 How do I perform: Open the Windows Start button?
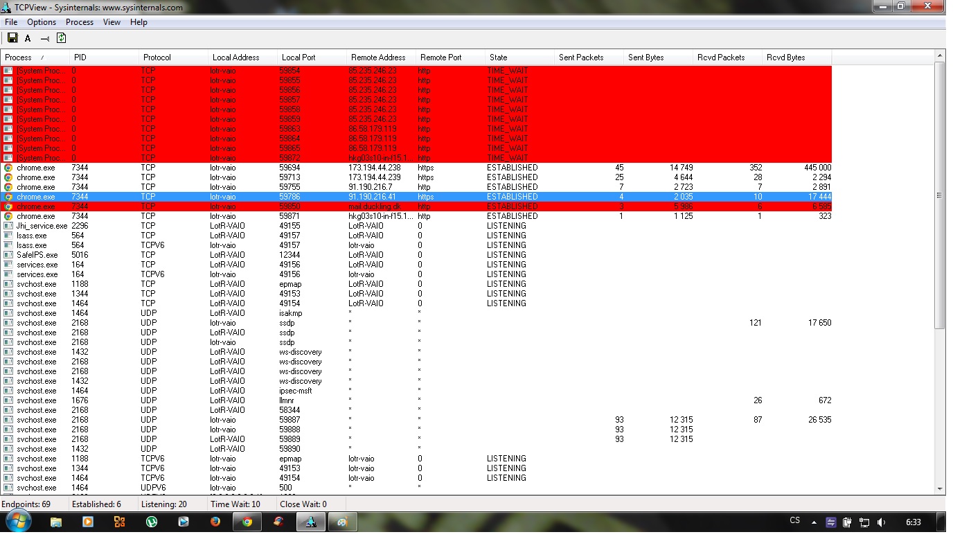tap(19, 522)
